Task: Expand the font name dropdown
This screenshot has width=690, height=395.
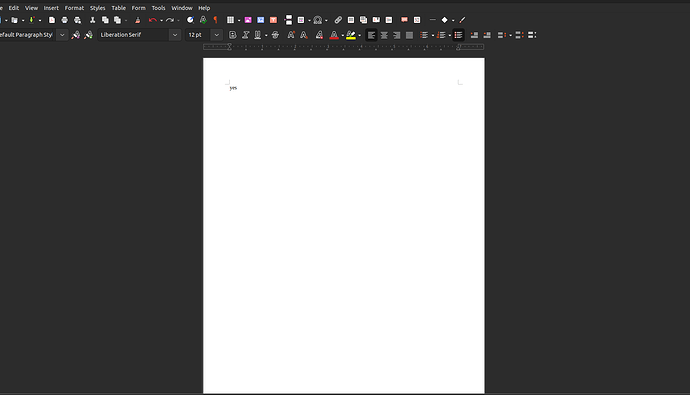Action: (175, 35)
